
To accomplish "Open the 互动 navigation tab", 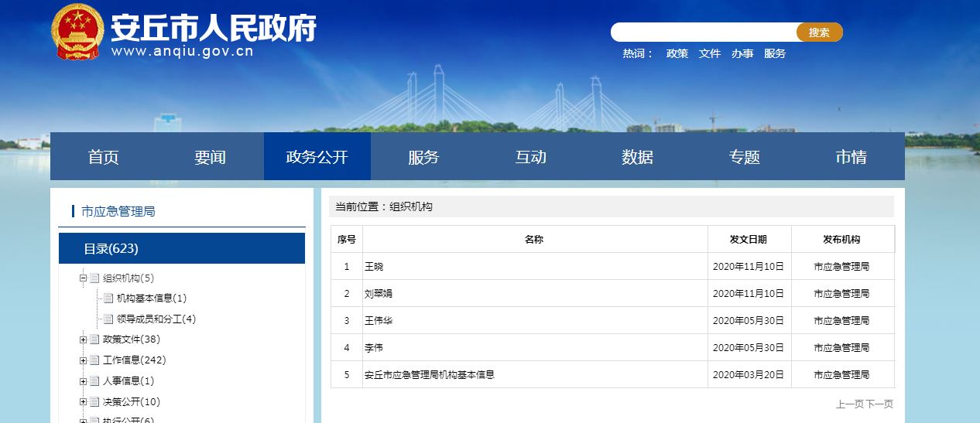I will 531,157.
